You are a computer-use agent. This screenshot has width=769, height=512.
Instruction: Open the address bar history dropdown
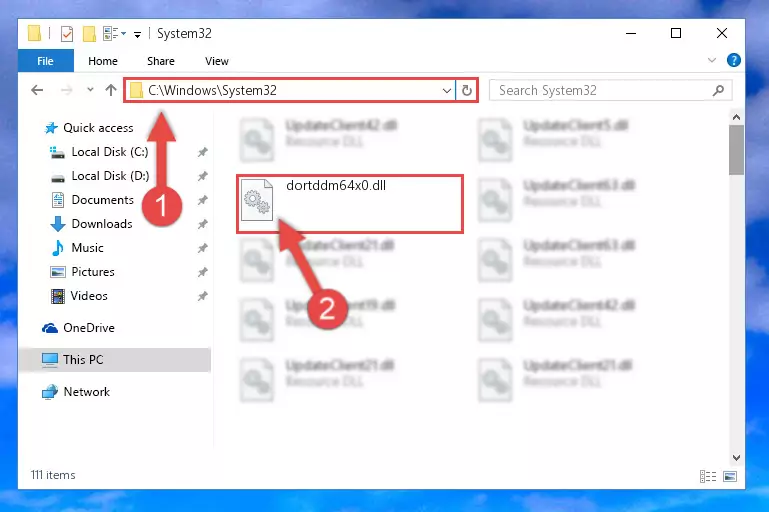[446, 91]
